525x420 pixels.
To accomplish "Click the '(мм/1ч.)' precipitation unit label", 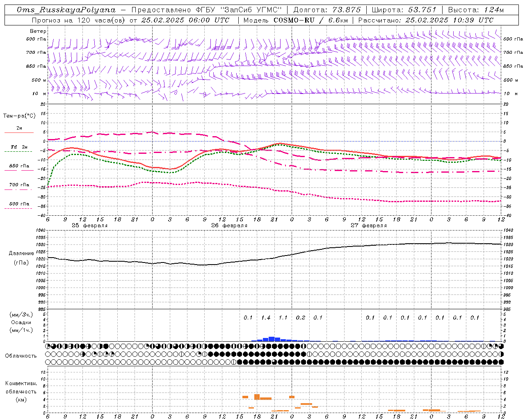I will (x=21, y=330).
